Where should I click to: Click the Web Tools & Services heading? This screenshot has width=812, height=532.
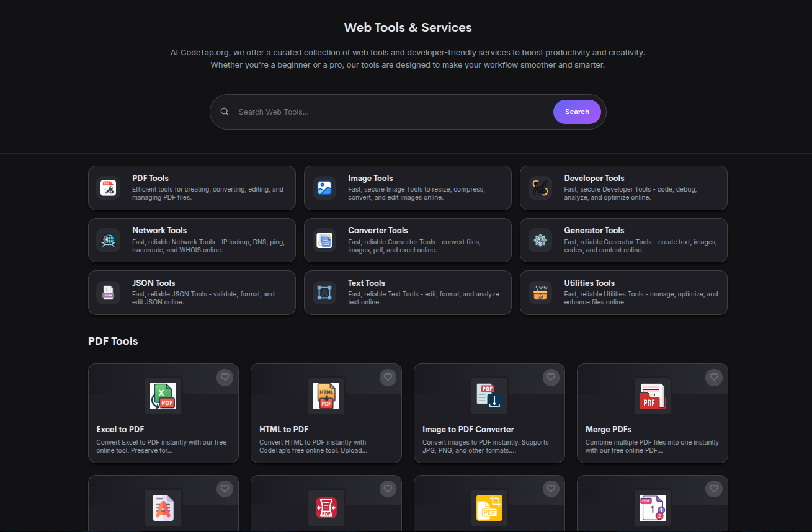(x=408, y=27)
